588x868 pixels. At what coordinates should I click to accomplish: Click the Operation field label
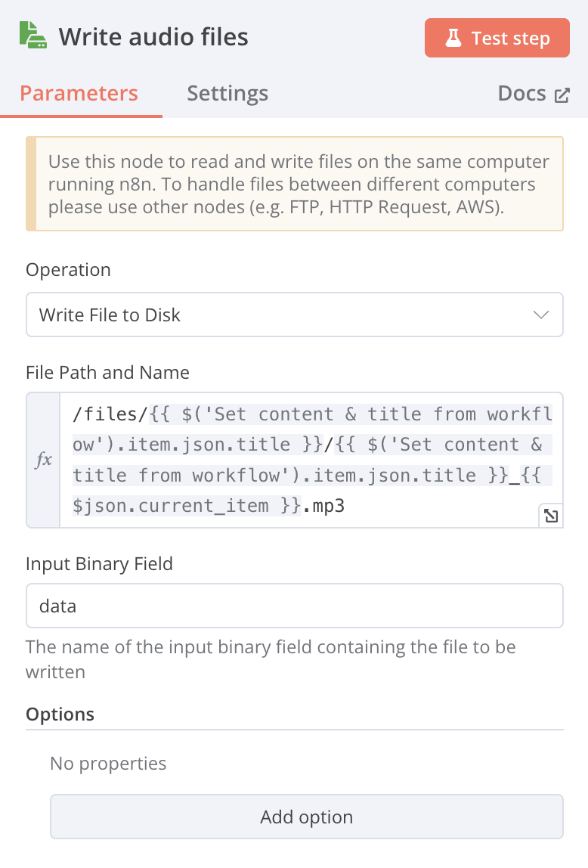[68, 270]
